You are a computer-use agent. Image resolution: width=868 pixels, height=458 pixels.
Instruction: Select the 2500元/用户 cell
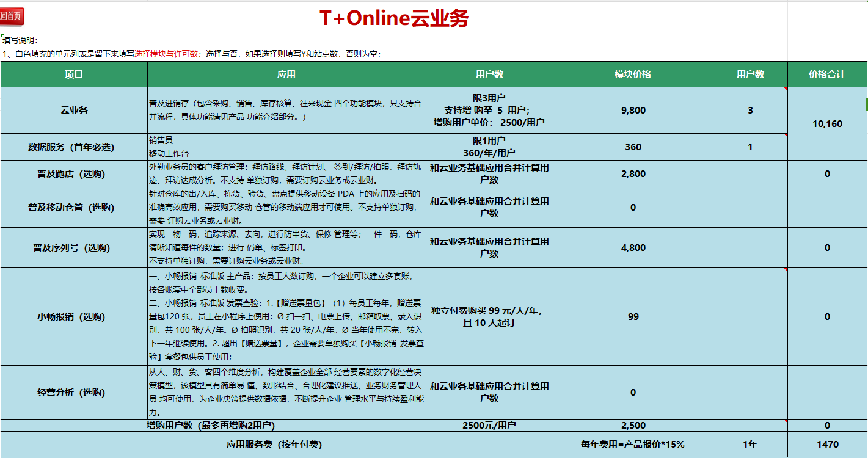(489, 426)
